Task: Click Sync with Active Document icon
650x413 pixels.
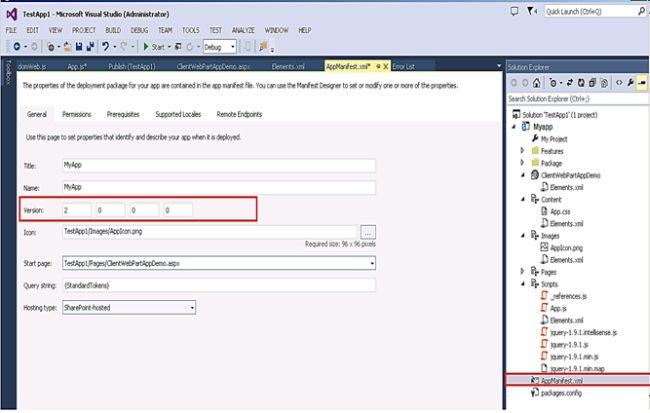Action: click(570, 83)
